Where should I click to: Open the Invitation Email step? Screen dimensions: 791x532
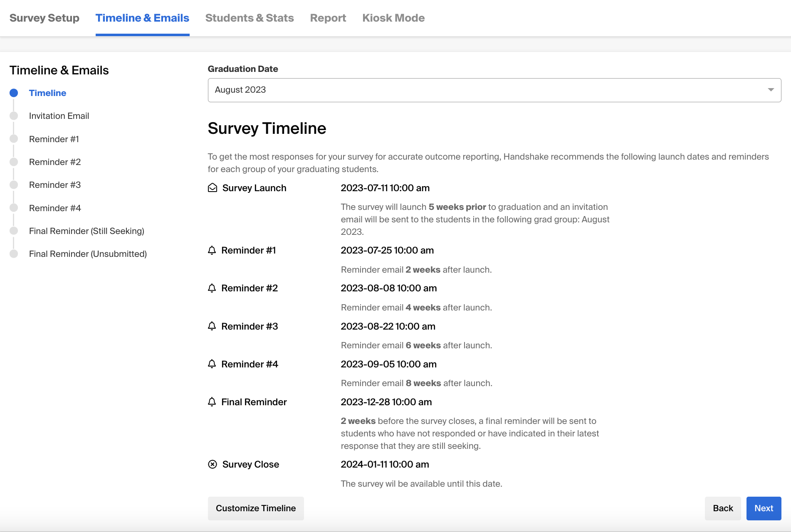pyautogui.click(x=59, y=116)
